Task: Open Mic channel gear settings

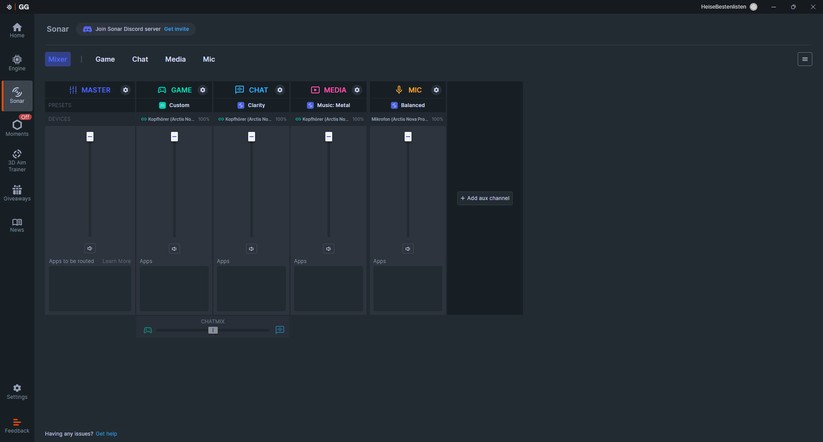Action: pos(436,90)
